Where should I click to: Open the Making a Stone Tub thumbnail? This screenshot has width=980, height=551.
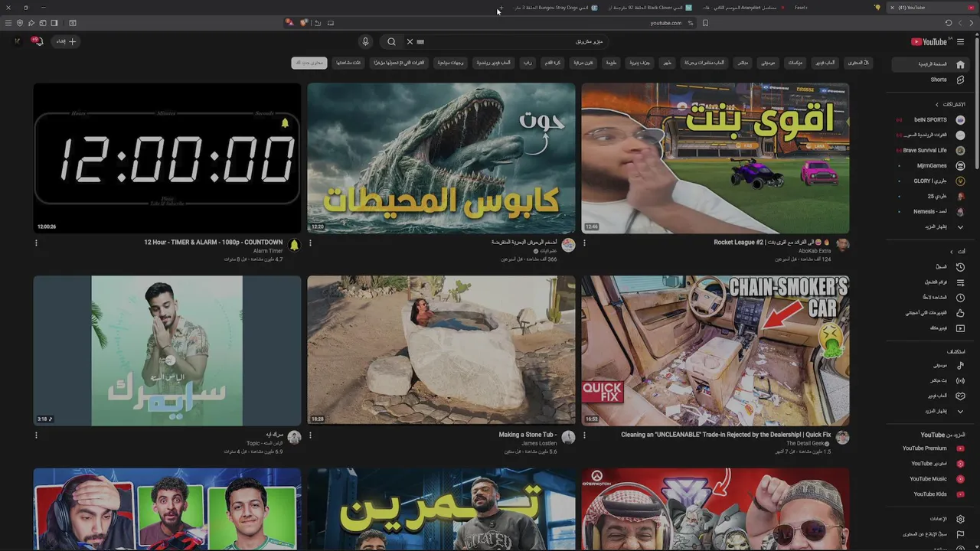[x=441, y=350]
